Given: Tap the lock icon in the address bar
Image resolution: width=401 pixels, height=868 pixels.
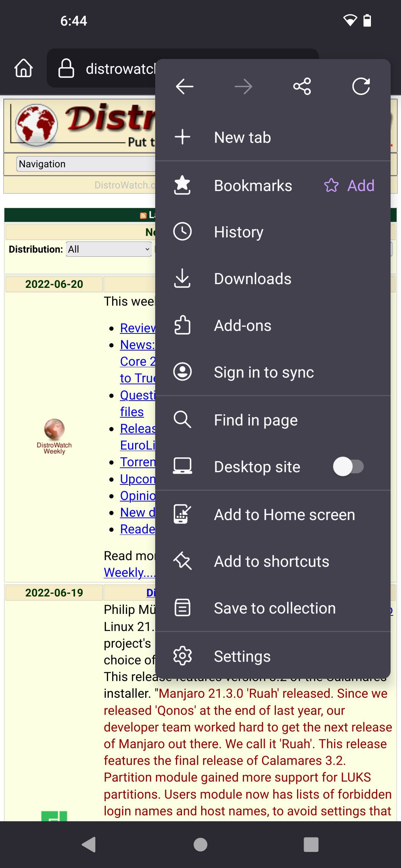Looking at the screenshot, I should tap(66, 68).
